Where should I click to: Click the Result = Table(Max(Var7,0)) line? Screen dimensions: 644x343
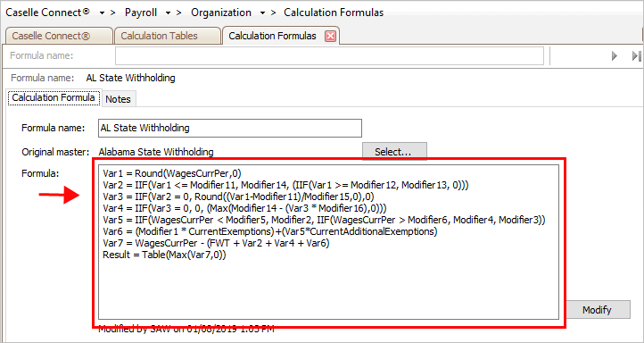165,255
